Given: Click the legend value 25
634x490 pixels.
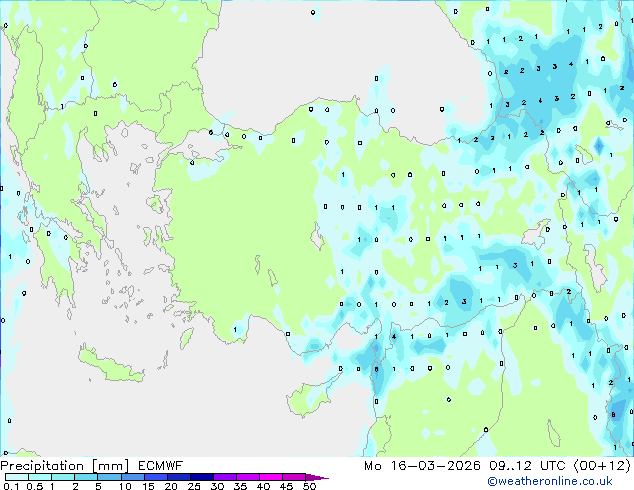Looking at the screenshot, I should coord(194,486).
